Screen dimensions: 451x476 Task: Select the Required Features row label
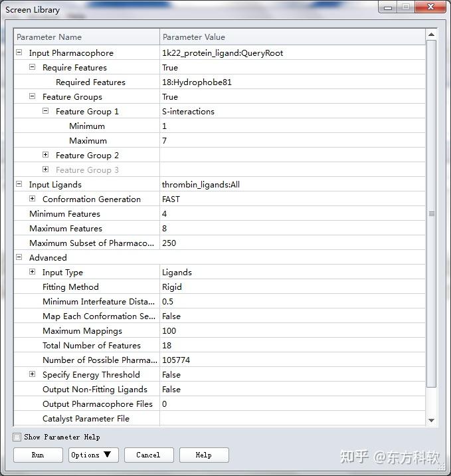coord(90,82)
